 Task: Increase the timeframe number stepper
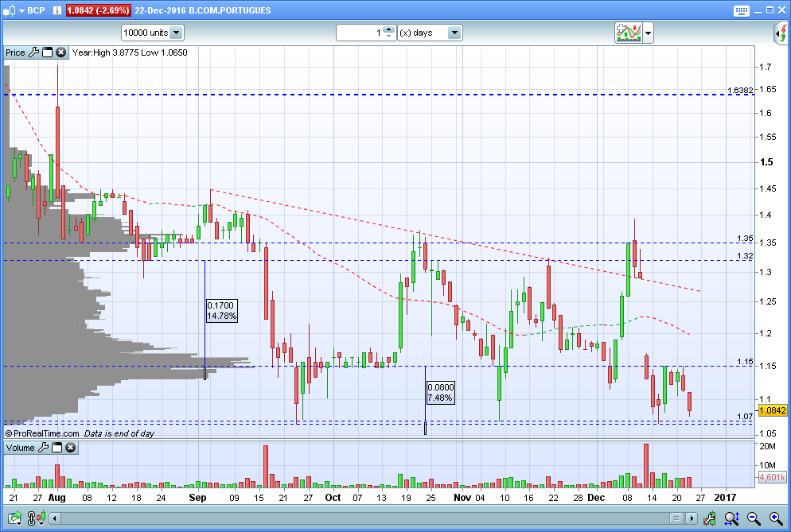point(388,29)
